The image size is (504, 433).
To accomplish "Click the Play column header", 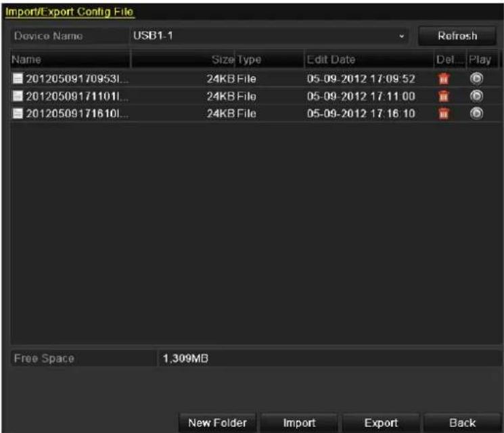I will 482,60.
